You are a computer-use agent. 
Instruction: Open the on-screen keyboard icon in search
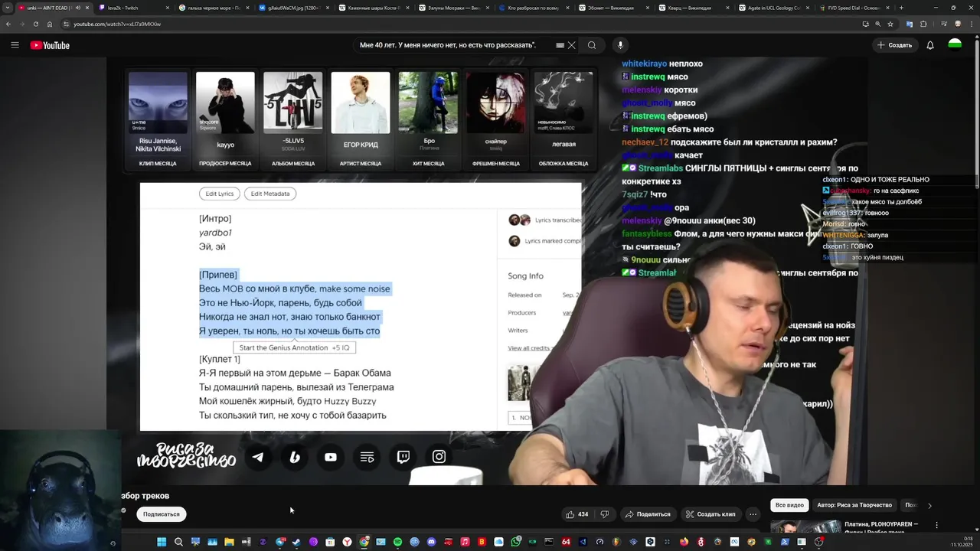point(560,45)
